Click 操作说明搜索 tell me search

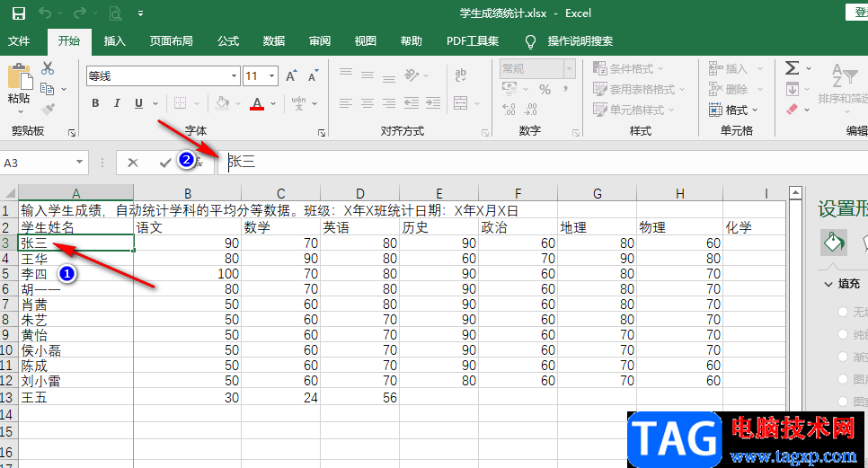580,41
